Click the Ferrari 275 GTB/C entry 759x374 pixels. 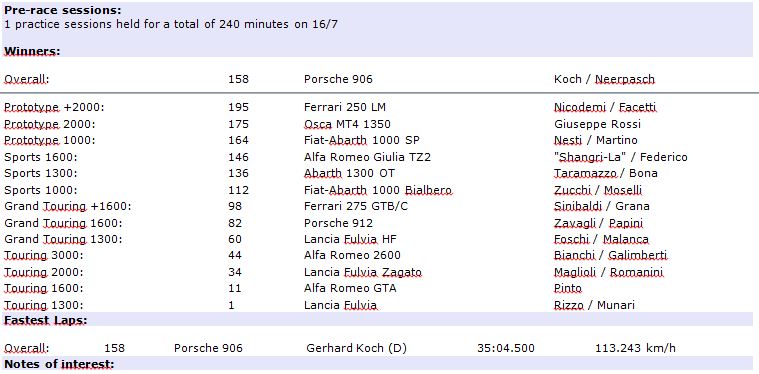356,206
